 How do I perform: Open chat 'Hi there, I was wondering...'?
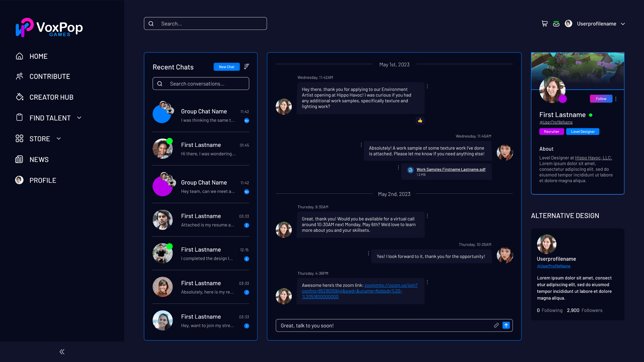201,149
